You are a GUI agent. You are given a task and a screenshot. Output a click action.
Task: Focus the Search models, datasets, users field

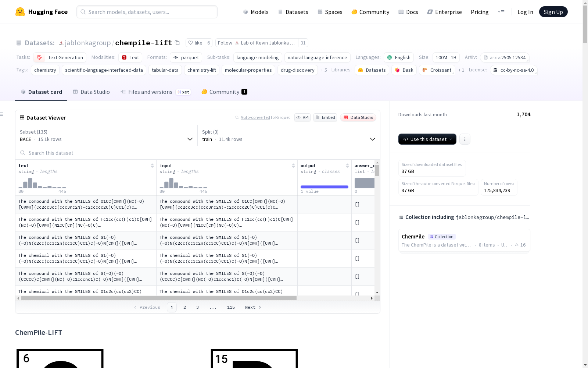coord(147,12)
